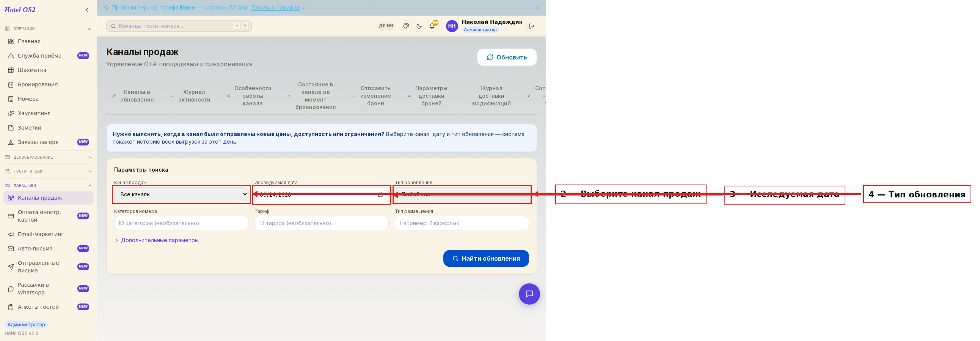Collapse the sidebar with the chevron button

[x=87, y=10]
